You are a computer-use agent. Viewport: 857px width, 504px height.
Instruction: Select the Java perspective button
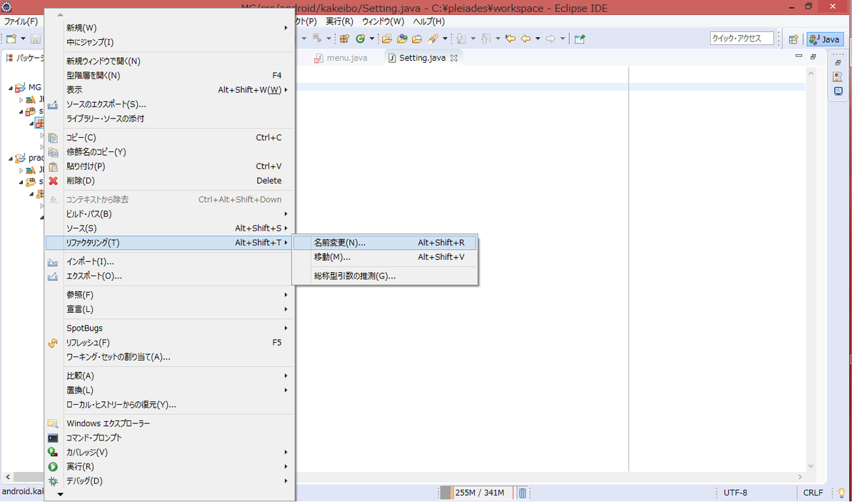(824, 39)
